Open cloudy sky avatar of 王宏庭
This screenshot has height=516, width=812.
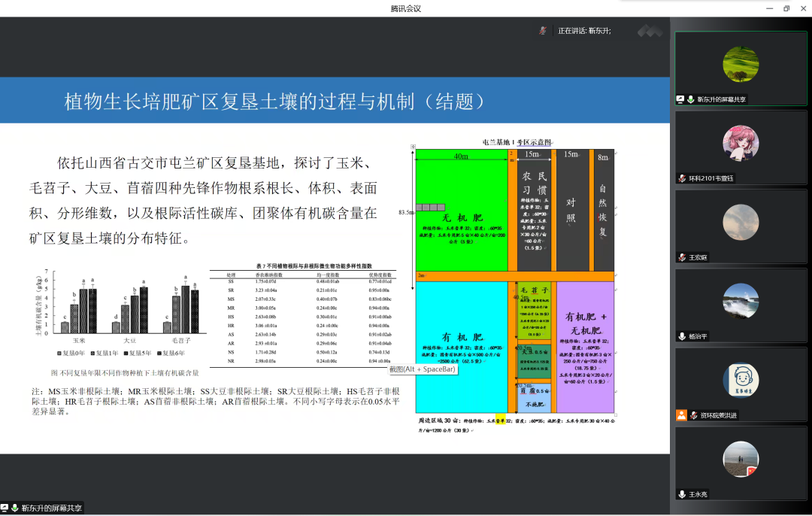[x=741, y=222]
